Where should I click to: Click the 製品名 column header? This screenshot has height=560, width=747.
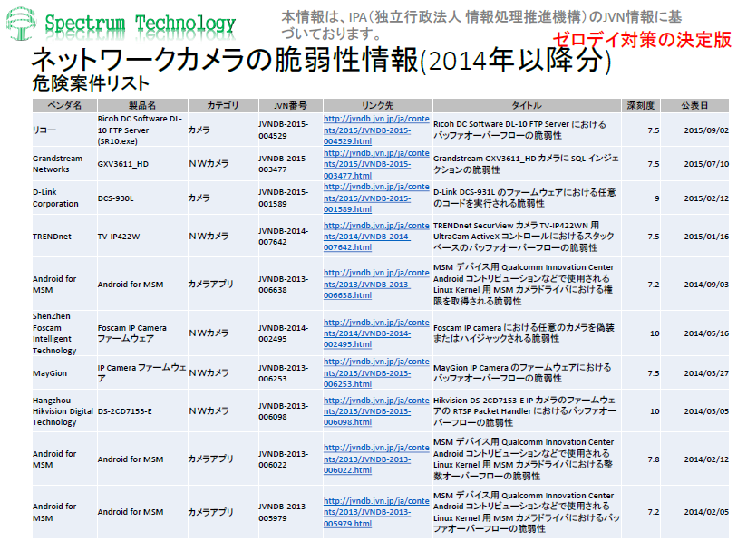(142, 105)
